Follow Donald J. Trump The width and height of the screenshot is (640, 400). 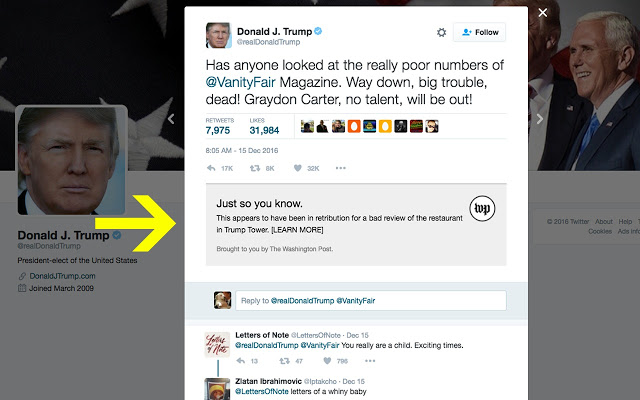click(480, 32)
